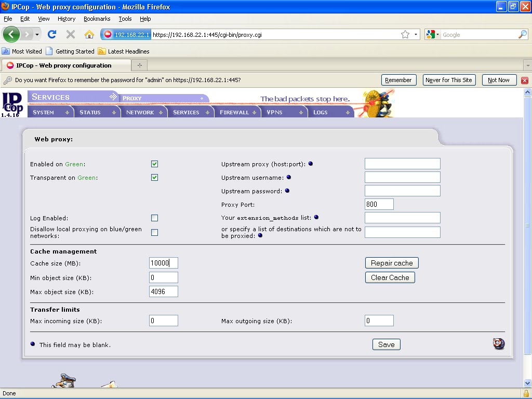Open the Status navigation menu
The width and height of the screenshot is (532, 399).
pyautogui.click(x=97, y=112)
